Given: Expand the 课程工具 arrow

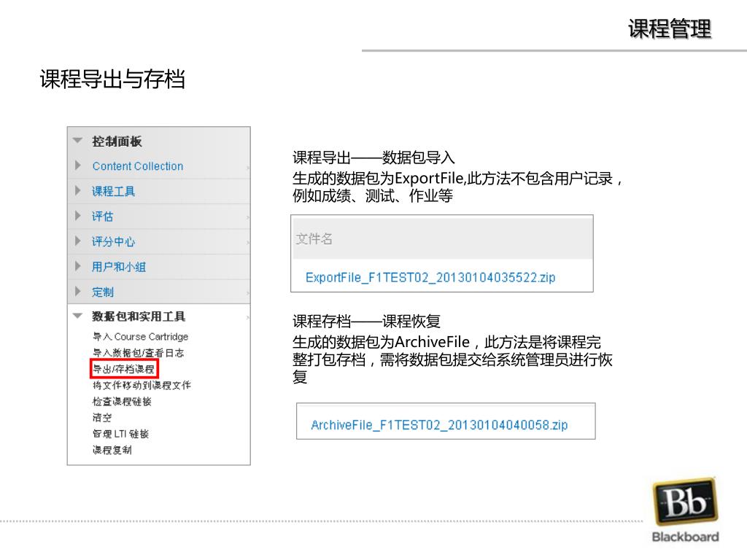Looking at the screenshot, I should pos(77,190).
